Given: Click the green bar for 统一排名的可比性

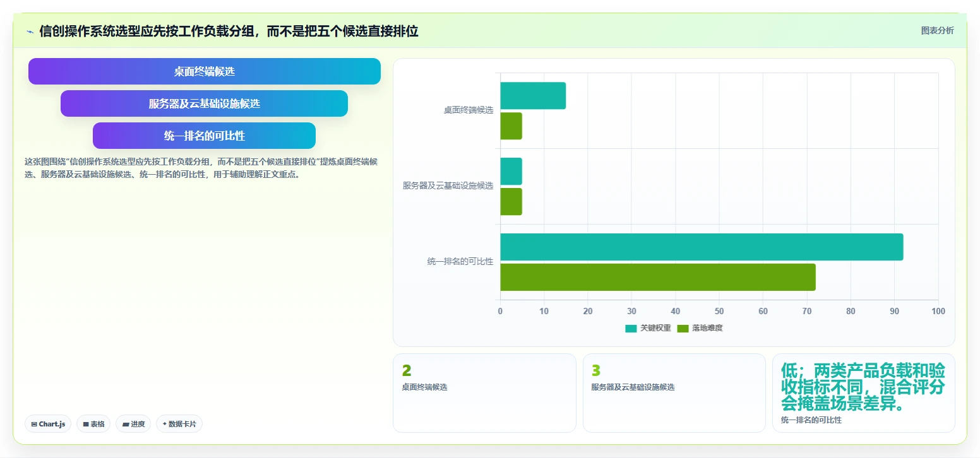Looking at the screenshot, I should pyautogui.click(x=658, y=277).
